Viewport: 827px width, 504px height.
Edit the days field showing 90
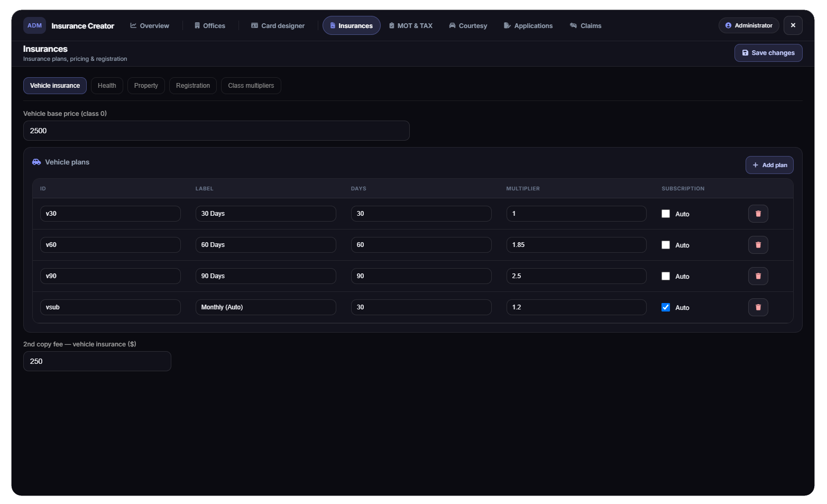pyautogui.click(x=421, y=276)
